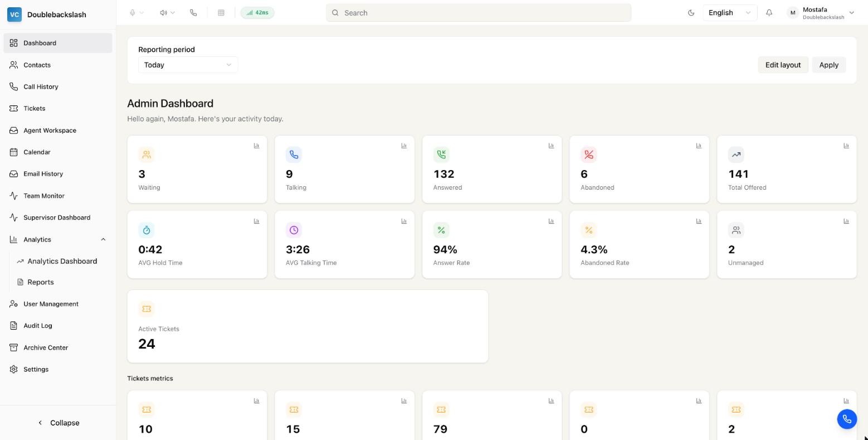Click the Edit layout button

click(783, 65)
